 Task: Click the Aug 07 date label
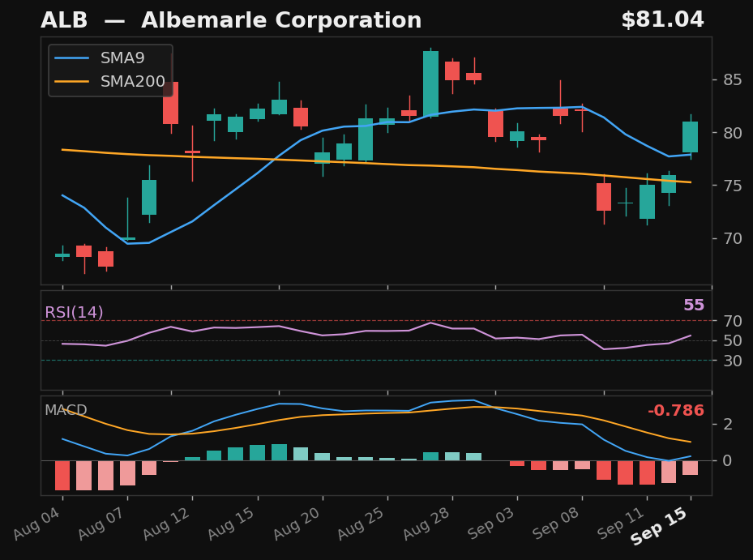point(102,523)
